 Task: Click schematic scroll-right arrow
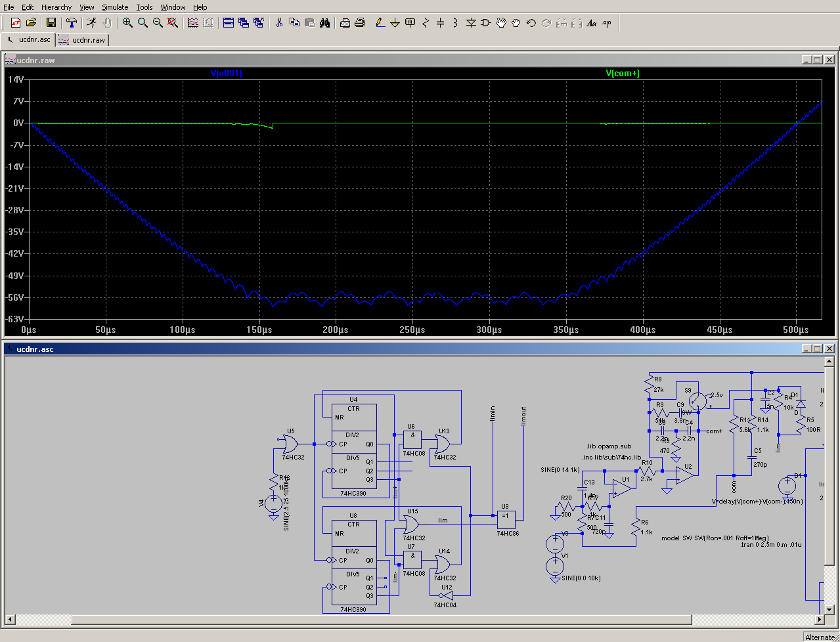pos(820,619)
